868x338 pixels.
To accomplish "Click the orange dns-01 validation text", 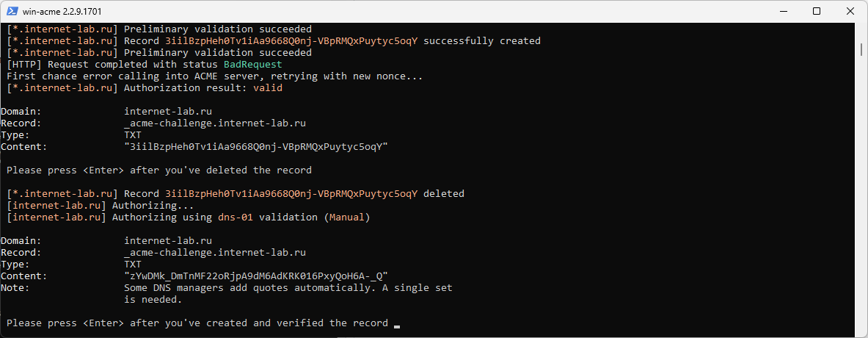I will (236, 217).
